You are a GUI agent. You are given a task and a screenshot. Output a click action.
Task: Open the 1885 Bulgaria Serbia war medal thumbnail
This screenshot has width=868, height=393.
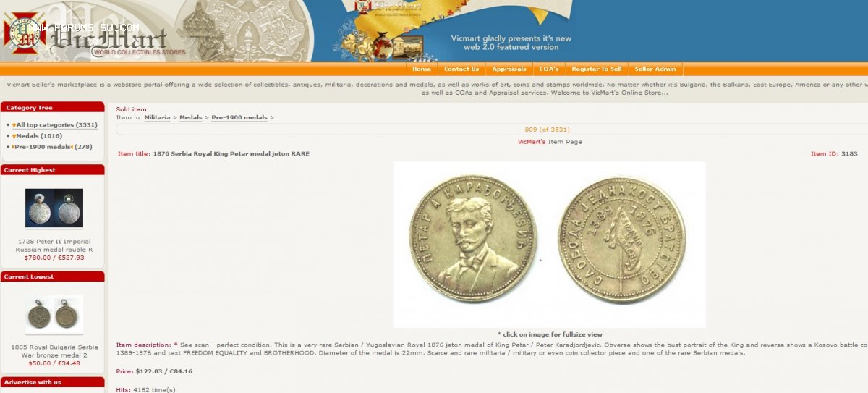pyautogui.click(x=54, y=315)
